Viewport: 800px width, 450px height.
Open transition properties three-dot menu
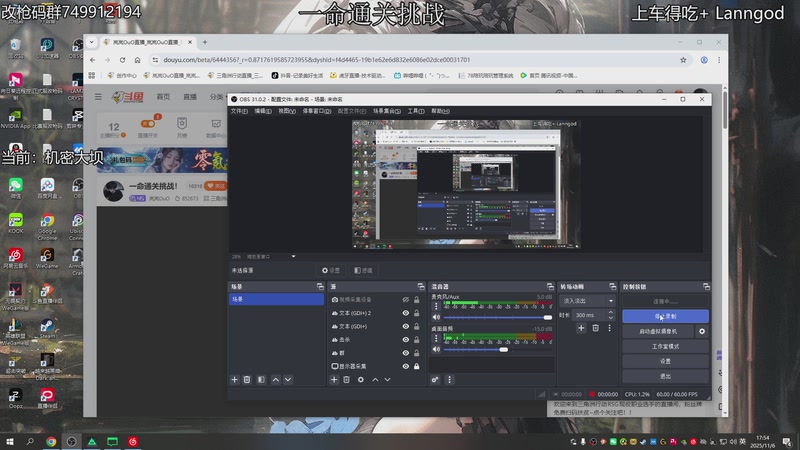coord(609,328)
